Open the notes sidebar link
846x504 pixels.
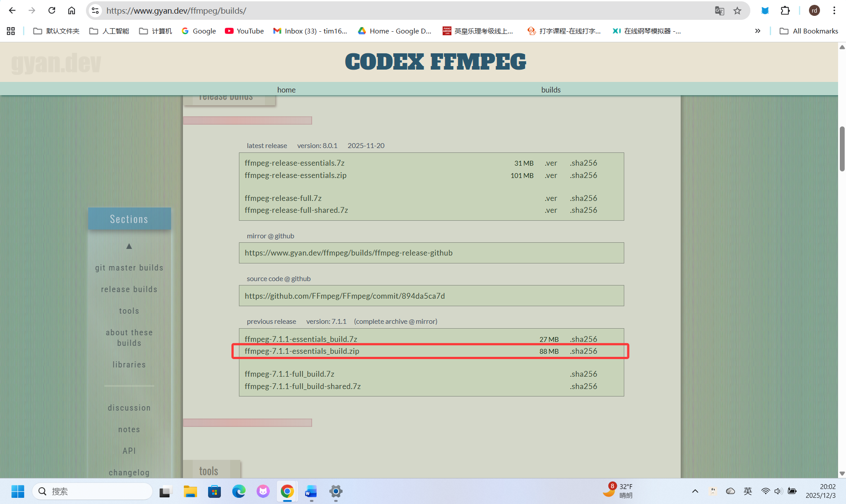click(x=129, y=430)
